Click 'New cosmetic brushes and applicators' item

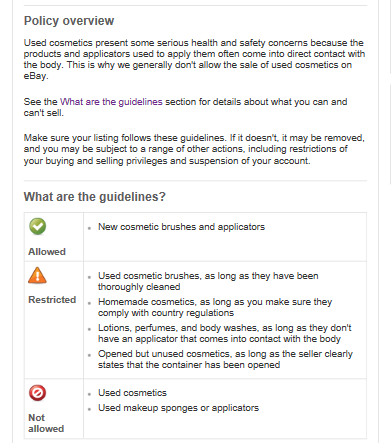tap(181, 227)
